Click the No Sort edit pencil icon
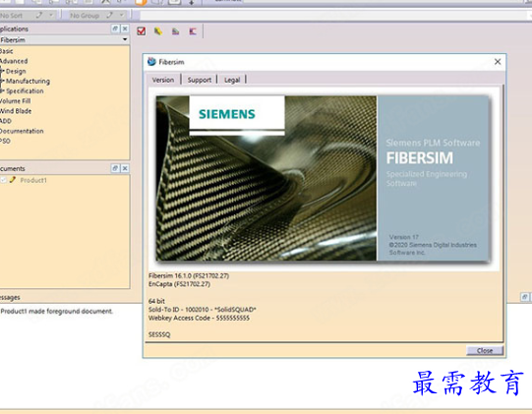The height and width of the screenshot is (414, 532). coord(39,16)
